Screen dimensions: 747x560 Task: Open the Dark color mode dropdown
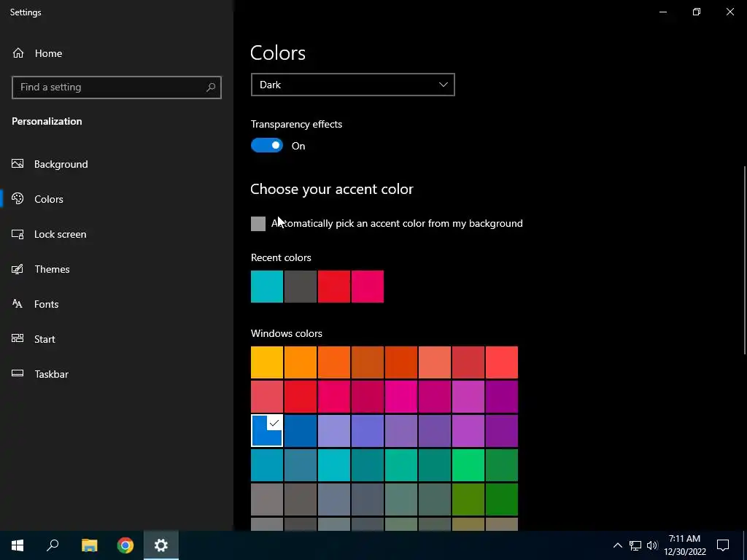click(353, 85)
